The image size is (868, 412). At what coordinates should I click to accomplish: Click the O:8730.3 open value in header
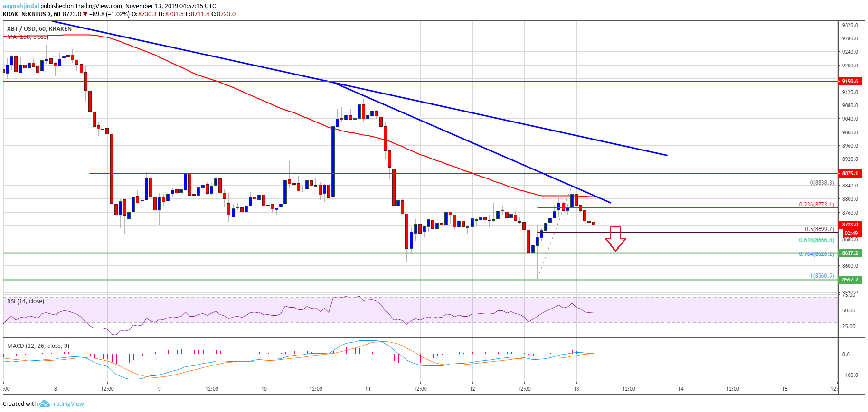(x=144, y=14)
